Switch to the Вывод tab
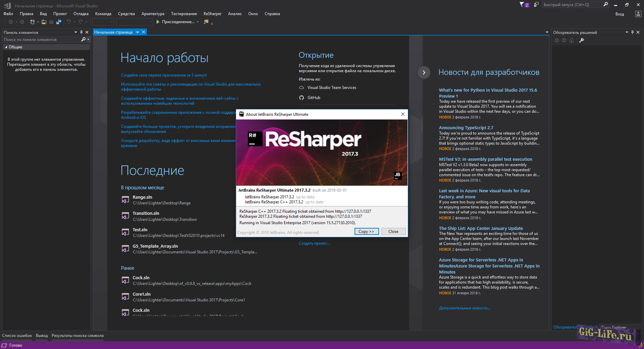Viewport: 644px width, 349px height. tap(42, 336)
